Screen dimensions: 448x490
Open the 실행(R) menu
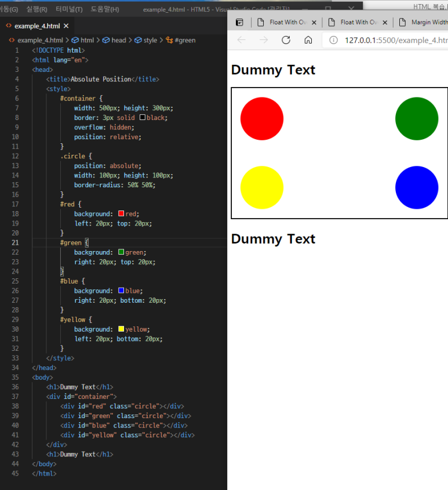pos(37,9)
